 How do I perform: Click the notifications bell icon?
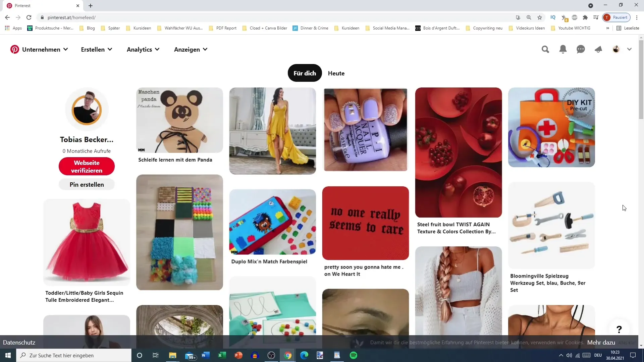click(562, 49)
